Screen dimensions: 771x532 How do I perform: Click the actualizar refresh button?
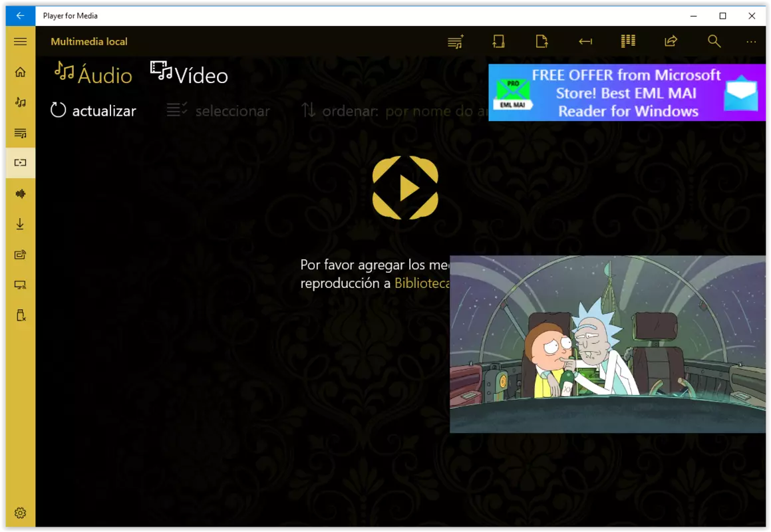click(x=93, y=110)
